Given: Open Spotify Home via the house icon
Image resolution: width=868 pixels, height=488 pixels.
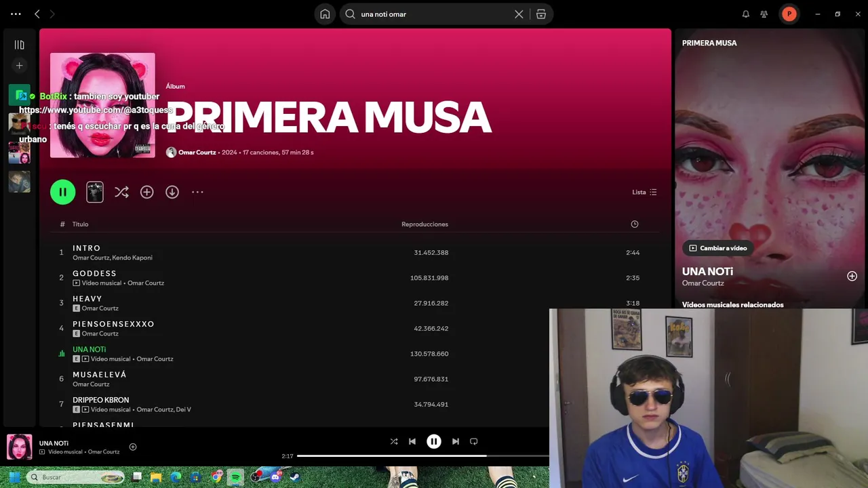Looking at the screenshot, I should click(x=325, y=14).
